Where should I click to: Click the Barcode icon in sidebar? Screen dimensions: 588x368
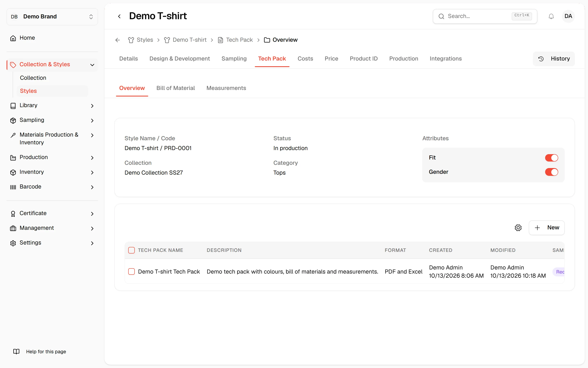(x=13, y=187)
